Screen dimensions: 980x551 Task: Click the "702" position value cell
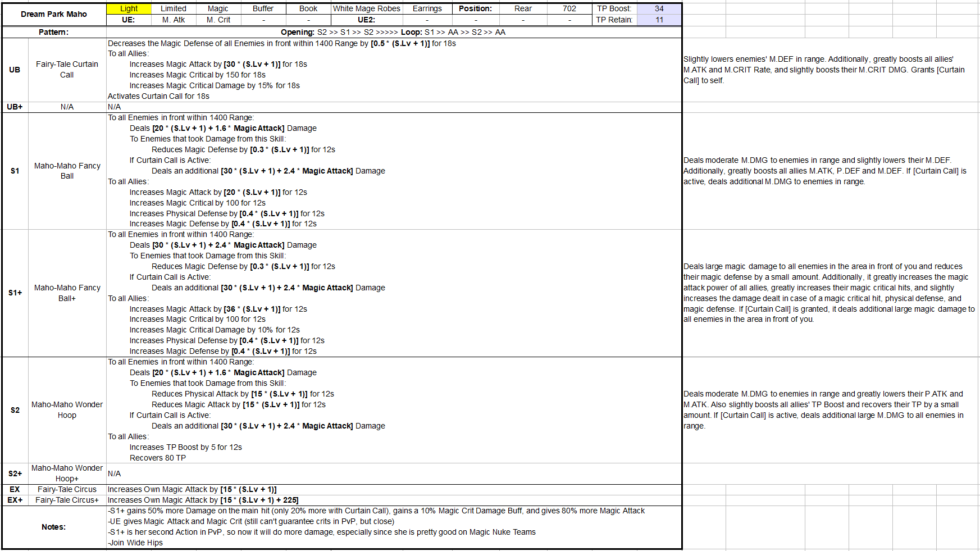click(569, 9)
